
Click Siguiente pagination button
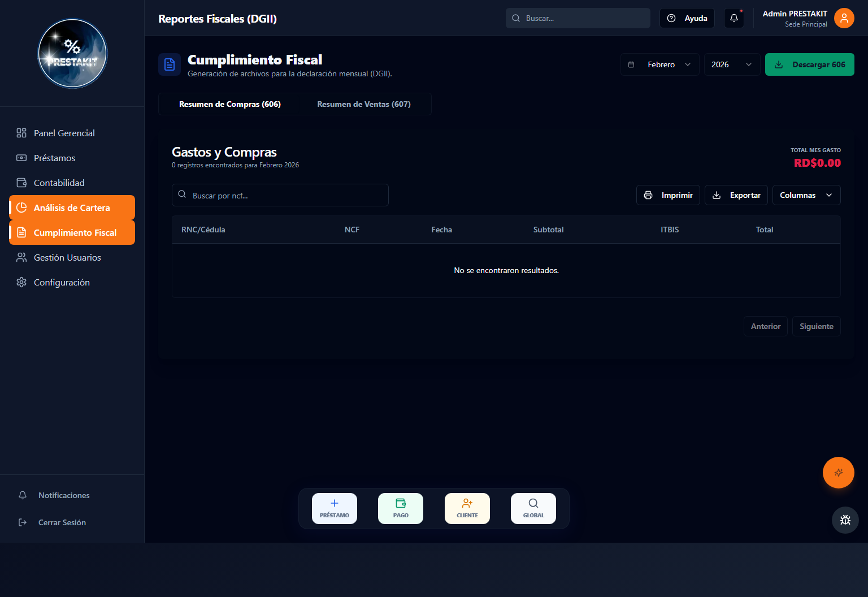[817, 326]
